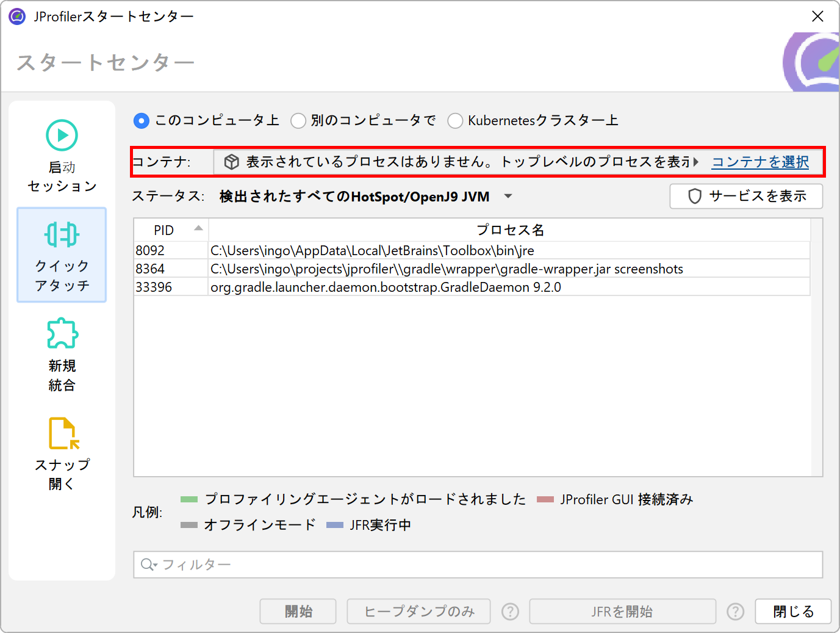Open help next to ヒープダンプのみ
Image resolution: width=840 pixels, height=633 pixels.
tap(510, 612)
